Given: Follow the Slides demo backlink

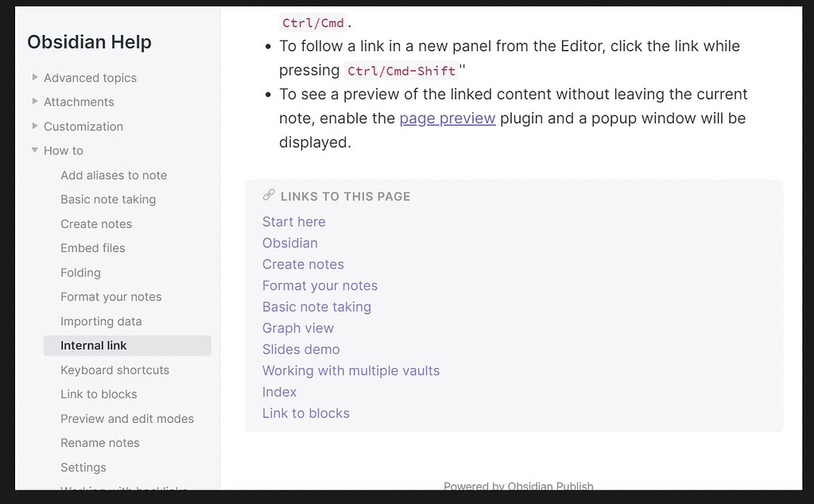Looking at the screenshot, I should [301, 350].
